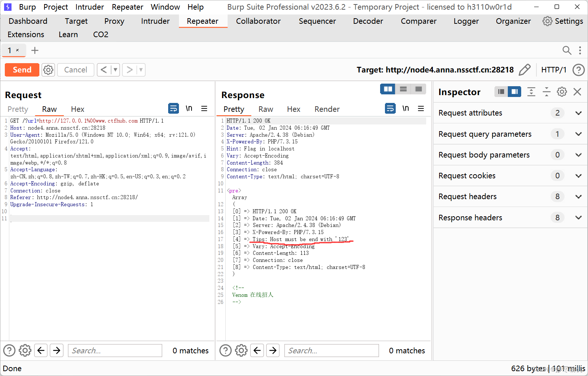This screenshot has width=588, height=376.
Task: Toggle non-printable characters in response
Action: pyautogui.click(x=406, y=108)
